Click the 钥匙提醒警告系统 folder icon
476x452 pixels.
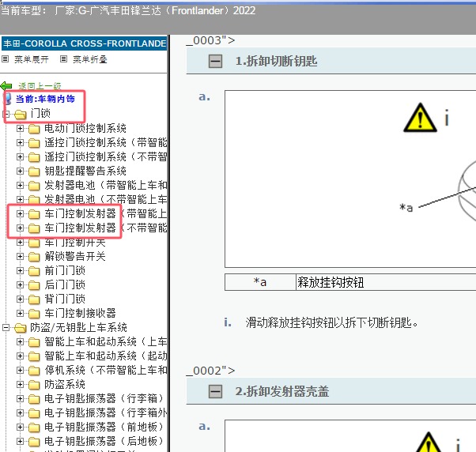(34, 171)
